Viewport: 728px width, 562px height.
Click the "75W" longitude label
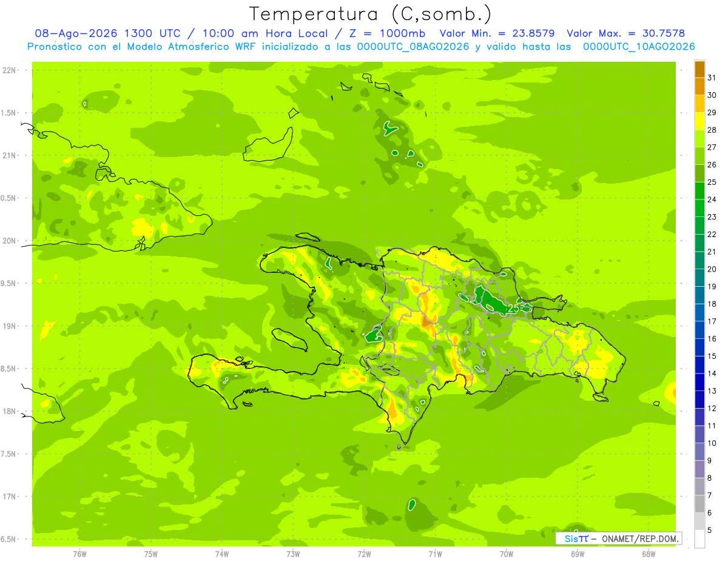(x=151, y=554)
